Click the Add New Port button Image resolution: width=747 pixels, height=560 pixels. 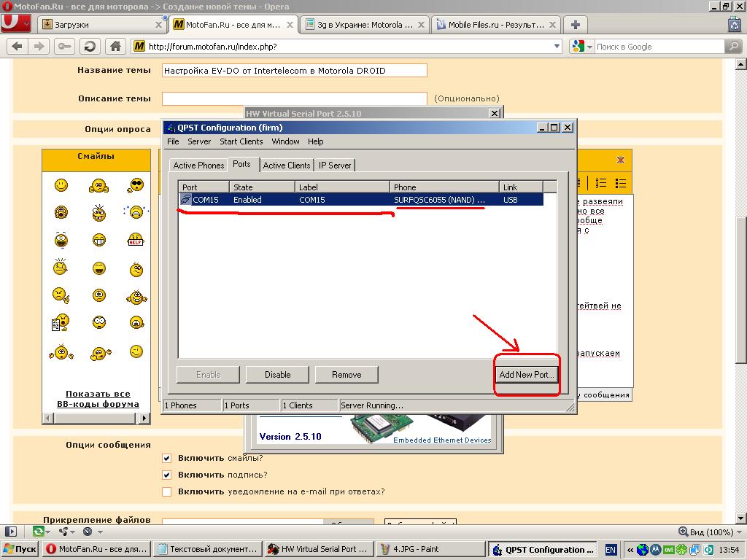[527, 375]
